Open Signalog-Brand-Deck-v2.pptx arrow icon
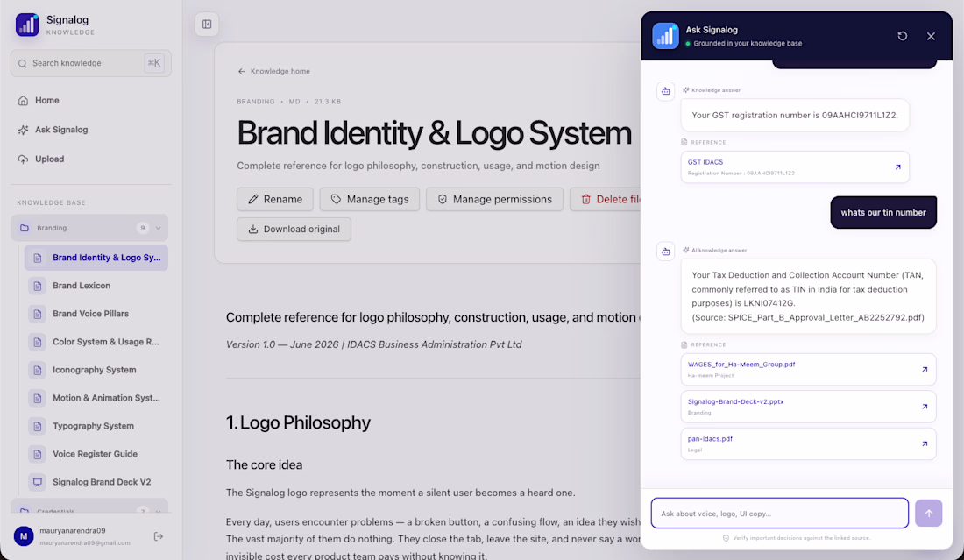Viewport: 964px width, 560px height. pos(924,407)
